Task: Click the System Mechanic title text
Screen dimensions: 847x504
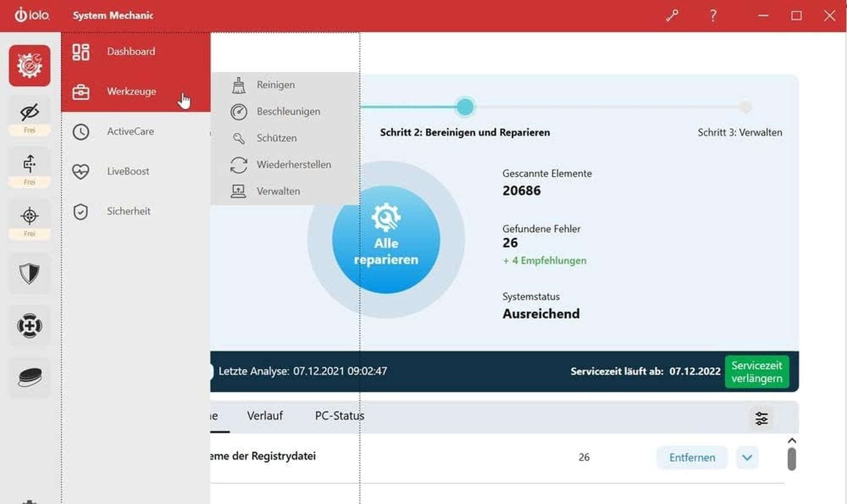Action: pos(113,15)
